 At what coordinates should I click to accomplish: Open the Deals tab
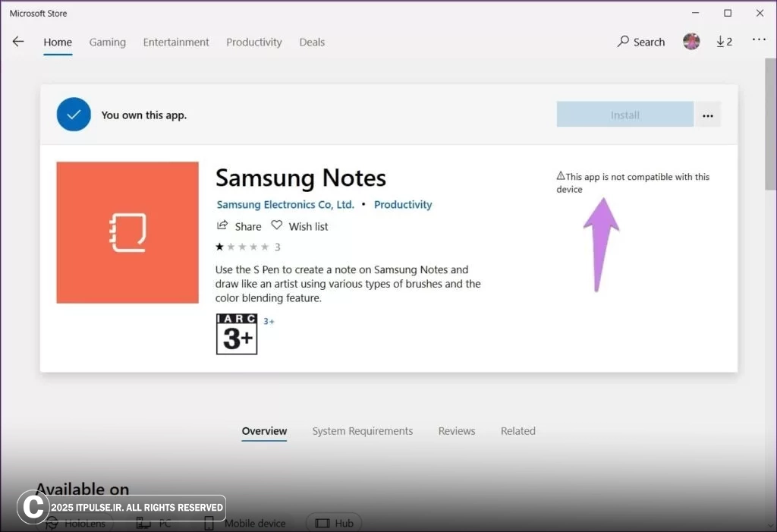(312, 42)
